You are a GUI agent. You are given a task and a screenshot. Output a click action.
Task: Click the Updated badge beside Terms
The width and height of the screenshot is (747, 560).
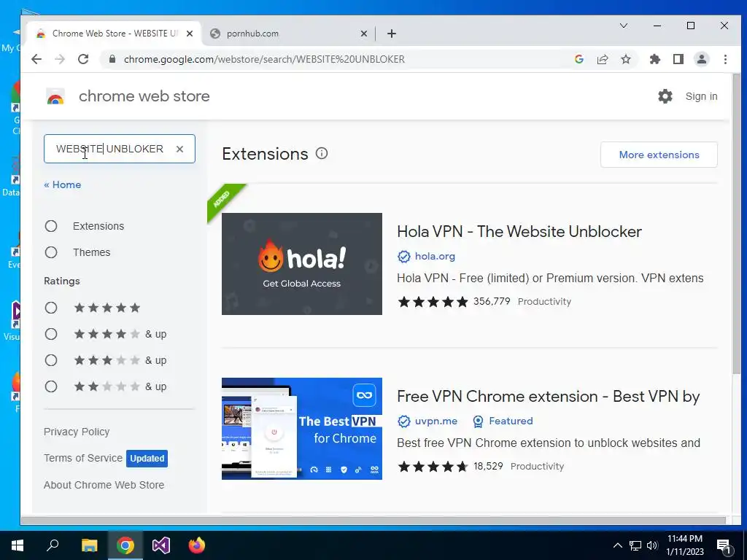(x=147, y=459)
